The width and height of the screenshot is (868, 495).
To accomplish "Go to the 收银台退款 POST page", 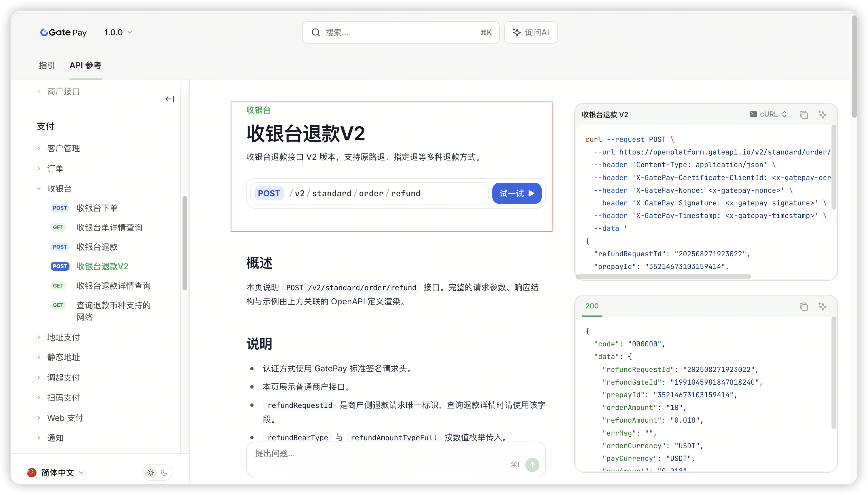I will click(x=97, y=247).
